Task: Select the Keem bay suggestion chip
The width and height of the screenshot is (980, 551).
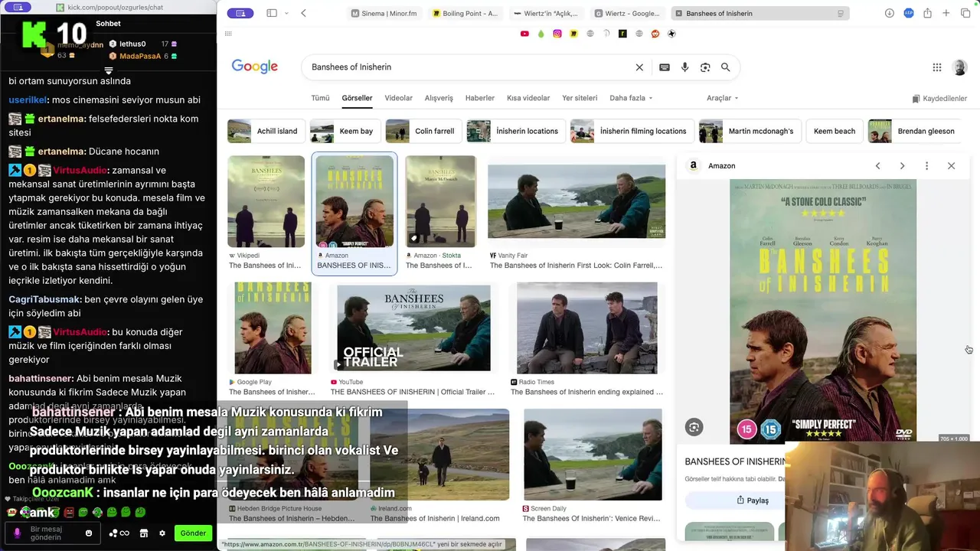Action: [345, 131]
